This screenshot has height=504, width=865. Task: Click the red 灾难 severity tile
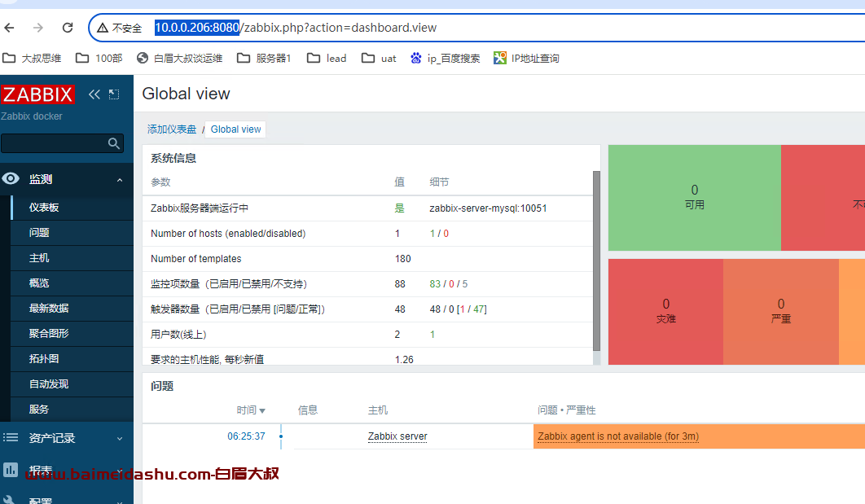click(665, 312)
